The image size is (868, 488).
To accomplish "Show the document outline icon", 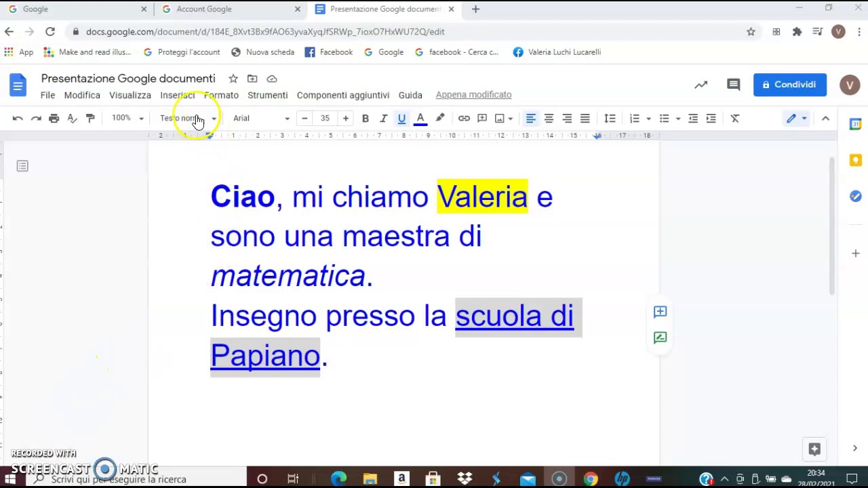I will (22, 166).
